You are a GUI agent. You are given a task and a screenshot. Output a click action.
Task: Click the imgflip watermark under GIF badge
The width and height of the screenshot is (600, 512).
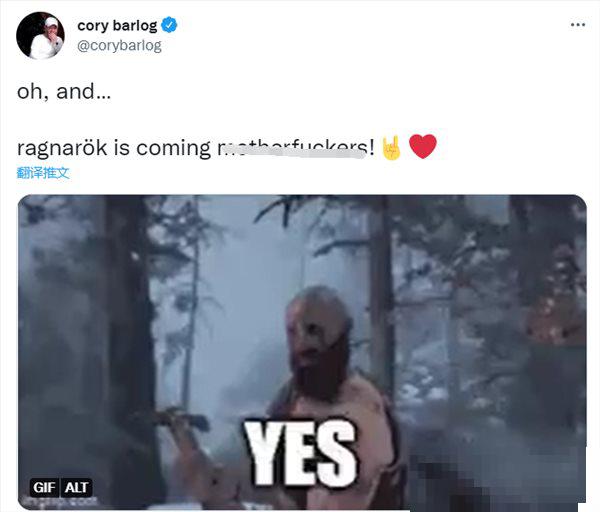click(60, 501)
